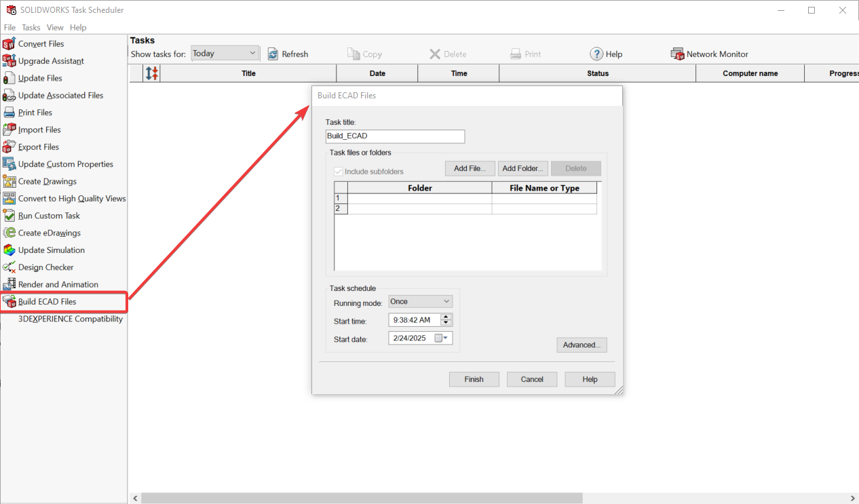859x504 pixels.
Task: Click Convert to High Quality Views icon
Action: [9, 198]
